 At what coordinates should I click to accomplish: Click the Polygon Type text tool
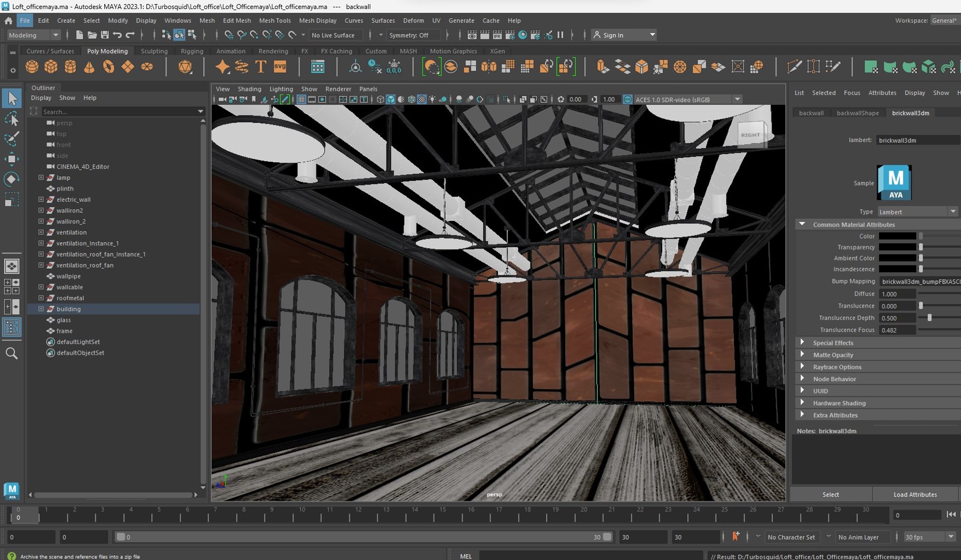click(260, 67)
